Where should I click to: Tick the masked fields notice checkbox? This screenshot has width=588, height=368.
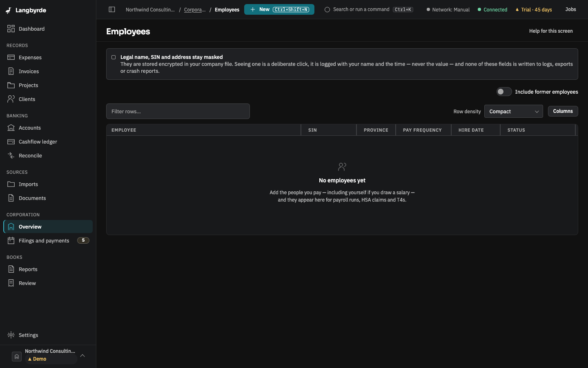pos(114,57)
